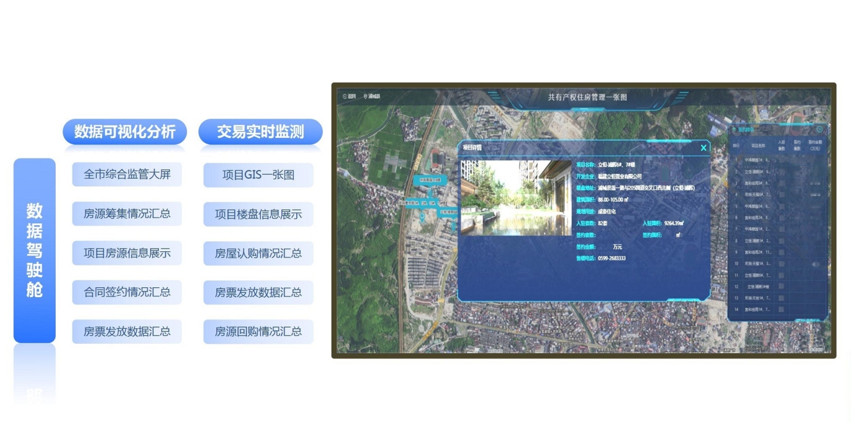The width and height of the screenshot is (868, 422).
Task: Switch to 数据可视化分析 tab
Action: tap(125, 132)
